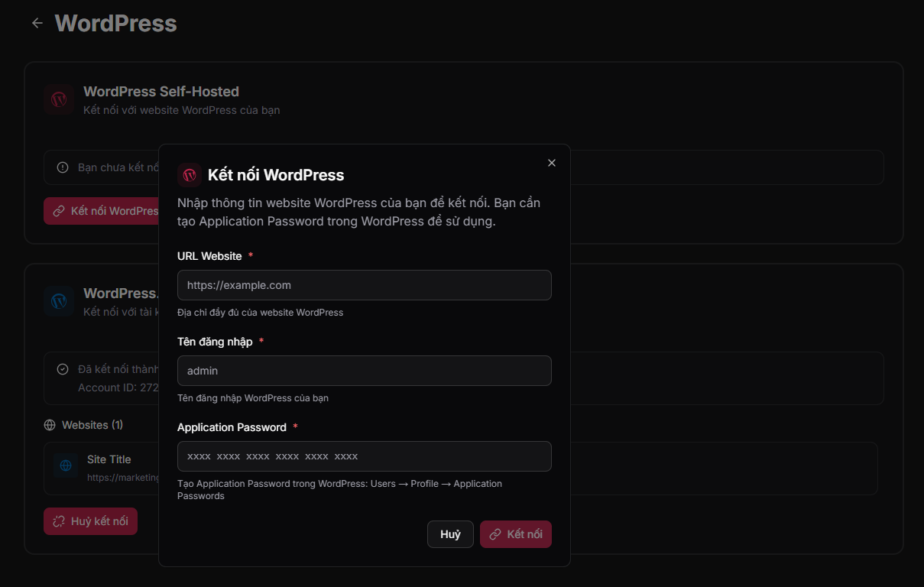
Task: Click the globe icon next to Websites
Action: tap(50, 425)
